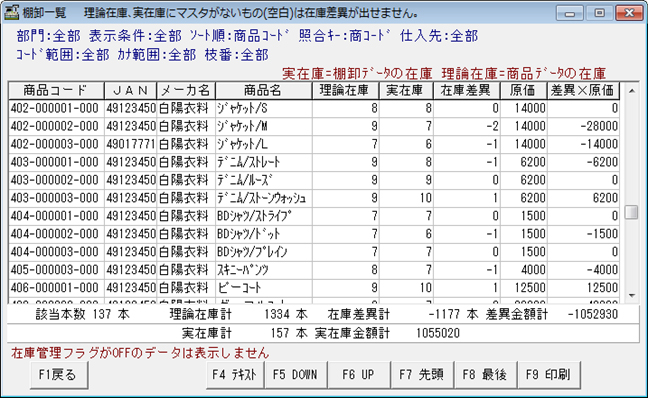The width and height of the screenshot is (648, 398).
Task: Click the 商品名 column header
Action: [x=263, y=91]
